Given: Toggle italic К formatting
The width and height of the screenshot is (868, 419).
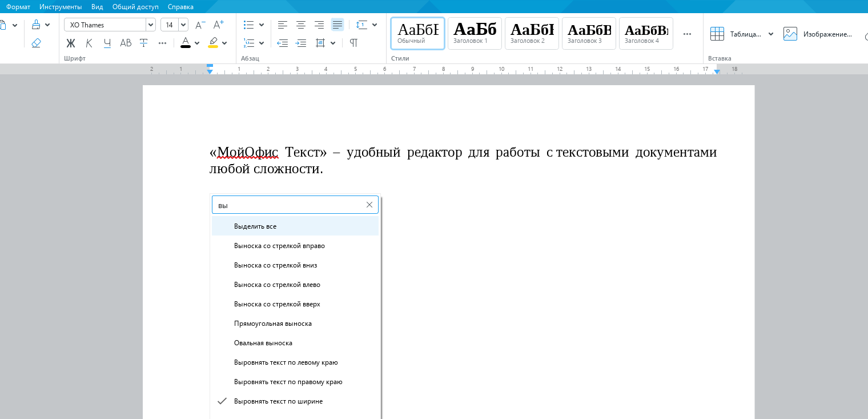Looking at the screenshot, I should (89, 43).
